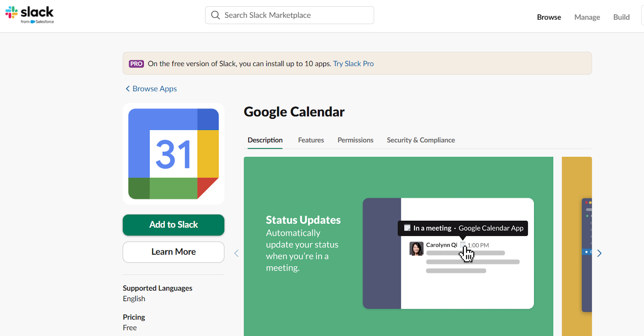Click the back chevron beside Browse Apps
The height and width of the screenshot is (336, 644).
point(127,88)
